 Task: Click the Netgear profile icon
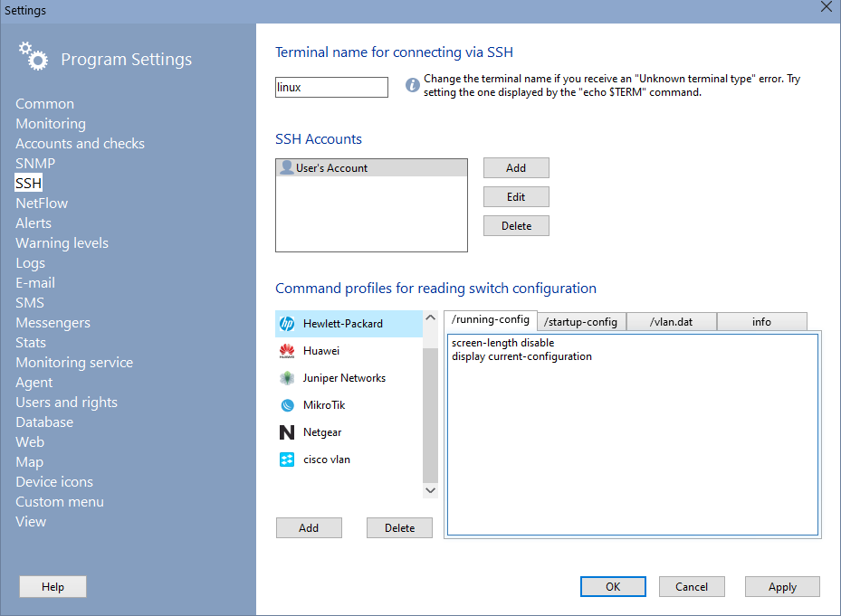coord(286,431)
